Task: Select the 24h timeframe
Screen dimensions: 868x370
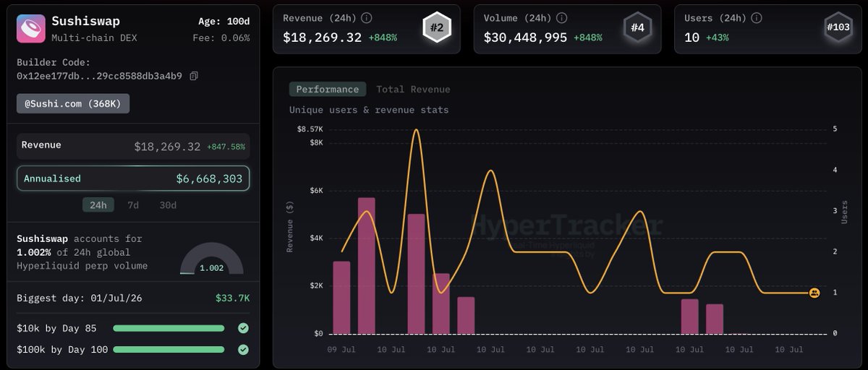Action: click(98, 205)
